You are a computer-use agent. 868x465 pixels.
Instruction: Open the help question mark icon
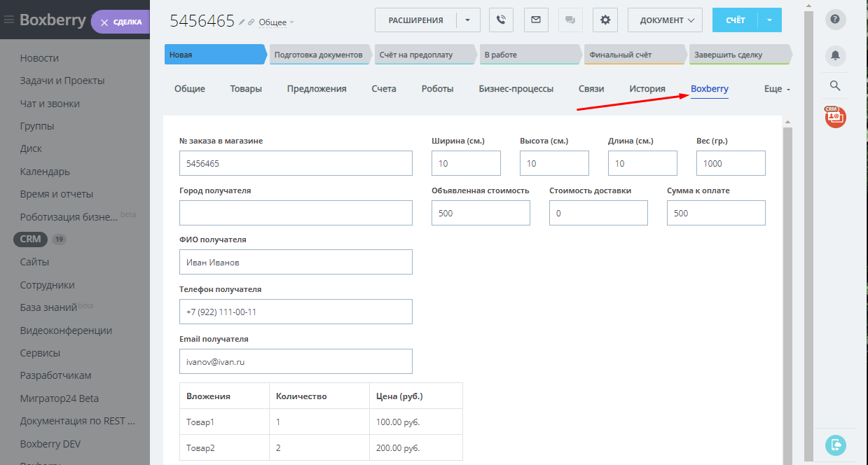(835, 19)
